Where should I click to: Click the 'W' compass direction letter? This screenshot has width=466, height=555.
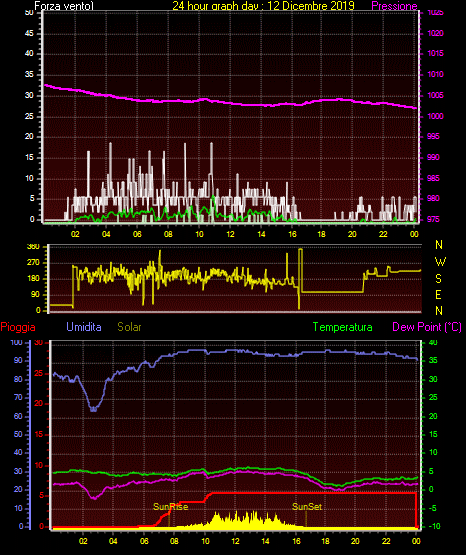pyautogui.click(x=440, y=262)
